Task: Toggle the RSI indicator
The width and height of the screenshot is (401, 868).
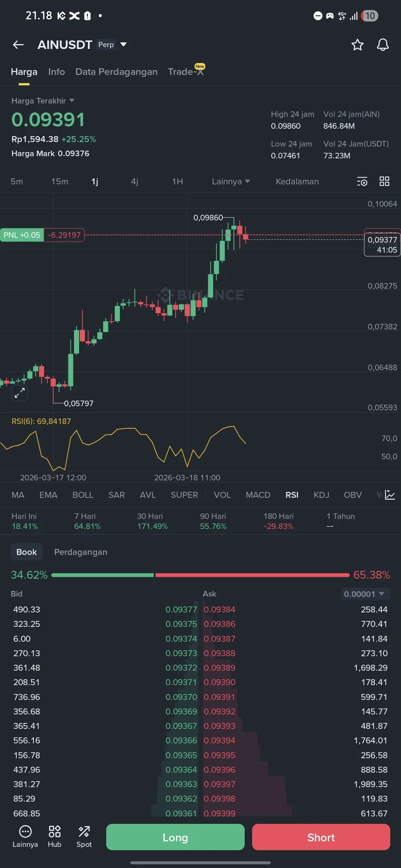Action: pyautogui.click(x=292, y=495)
